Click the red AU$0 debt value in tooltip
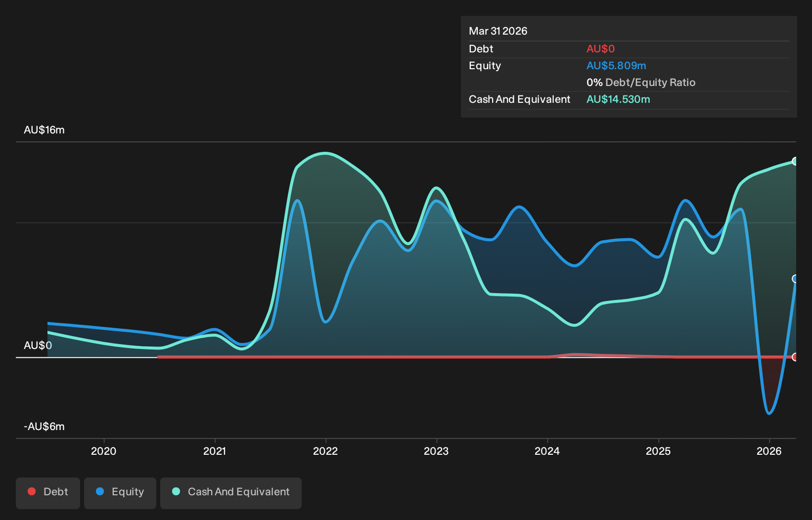812x520 pixels. click(600, 49)
